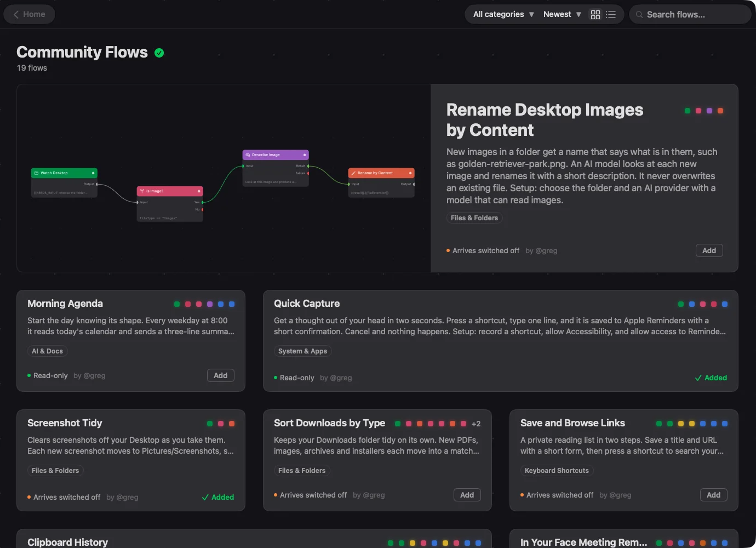Screen dimensions: 756x548
Task: Open the featured flow diagram preview
Action: click(224, 178)
